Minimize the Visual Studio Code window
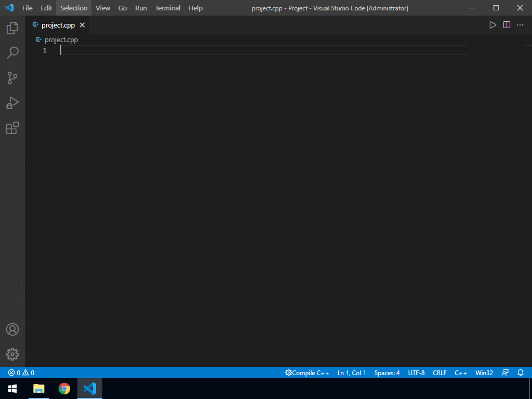Screen dimensions: 532x399 point(472,8)
